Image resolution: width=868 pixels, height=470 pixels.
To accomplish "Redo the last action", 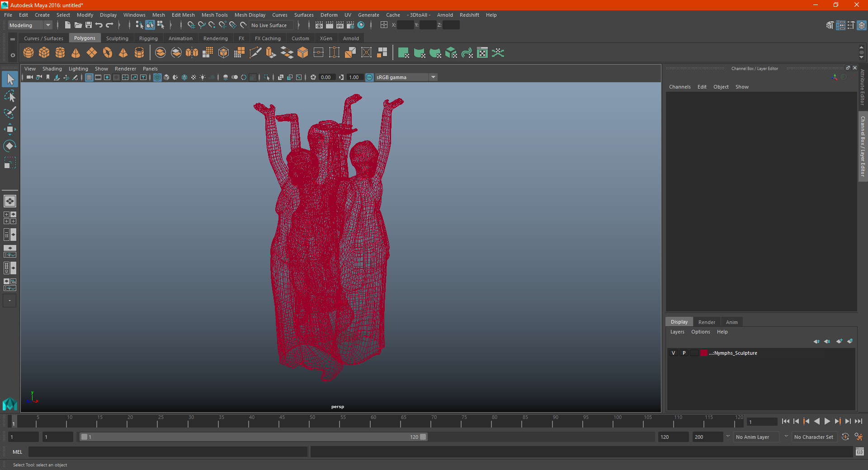I will 109,25.
